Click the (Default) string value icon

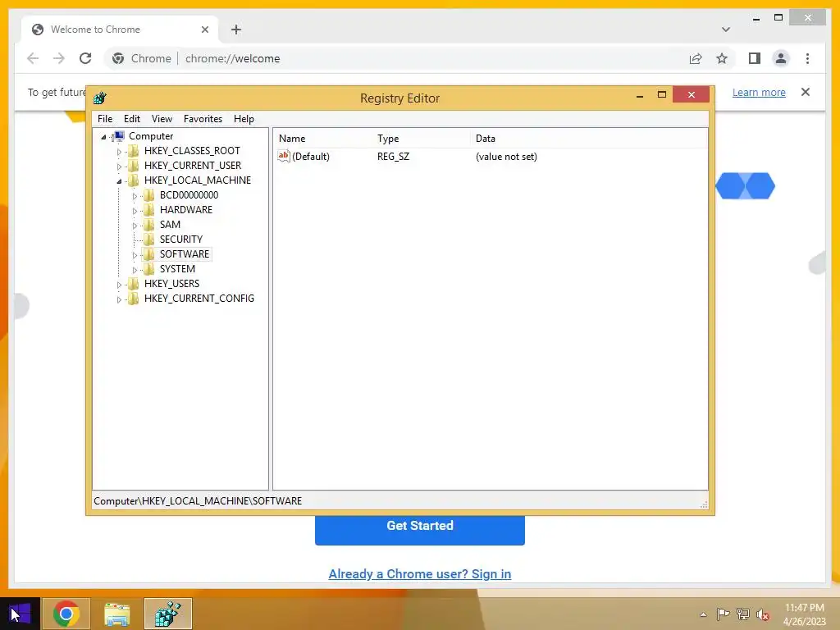(284, 156)
